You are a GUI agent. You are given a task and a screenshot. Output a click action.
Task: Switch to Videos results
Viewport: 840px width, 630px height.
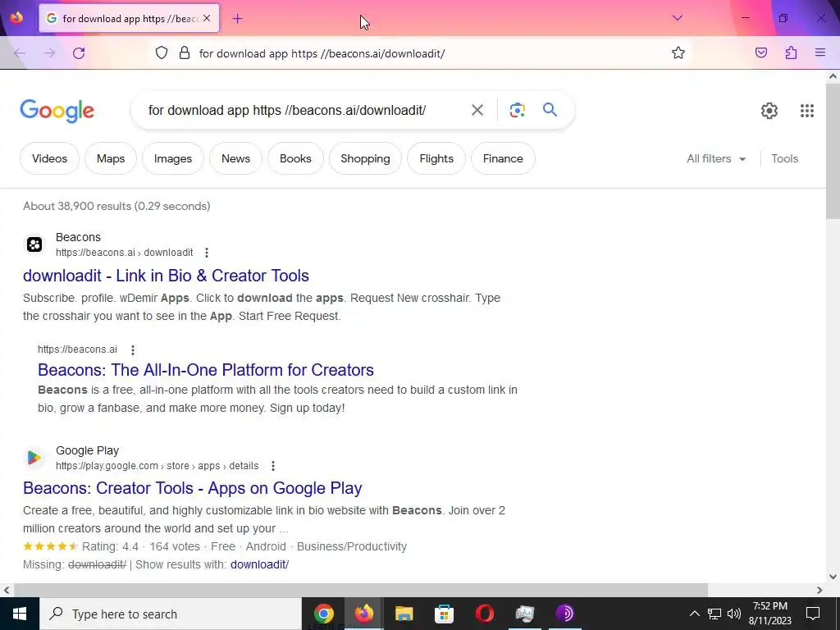click(49, 158)
